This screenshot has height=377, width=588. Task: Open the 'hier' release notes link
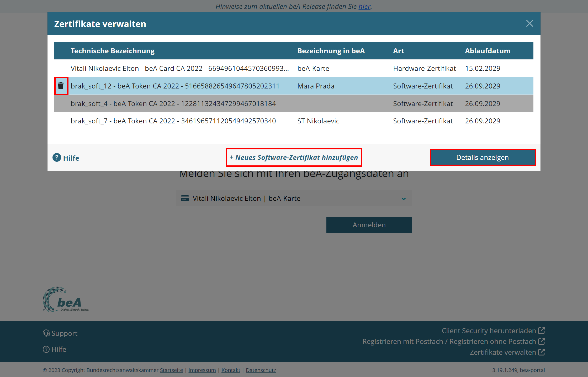tap(364, 7)
